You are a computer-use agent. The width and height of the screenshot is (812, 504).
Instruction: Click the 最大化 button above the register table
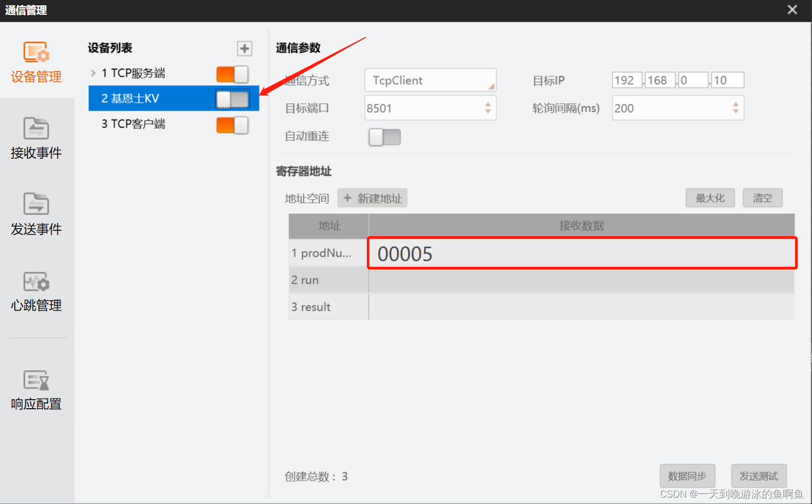click(x=710, y=197)
